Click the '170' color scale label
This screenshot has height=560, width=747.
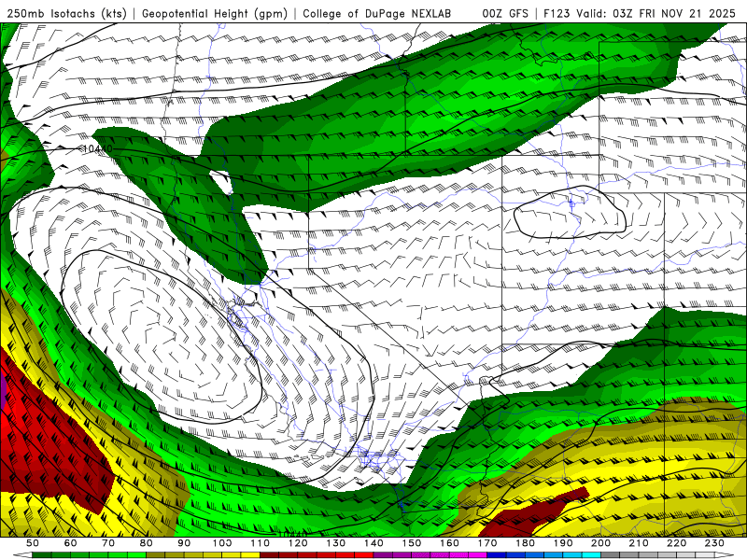[x=486, y=543]
